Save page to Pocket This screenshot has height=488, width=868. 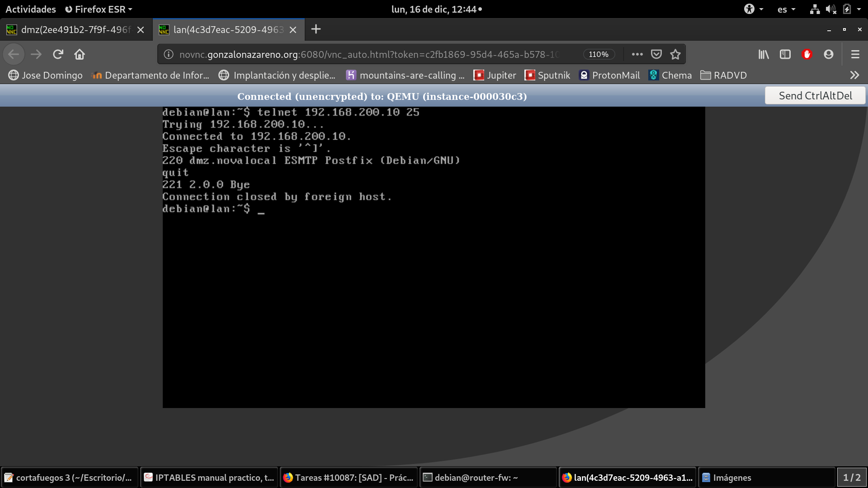(x=656, y=54)
